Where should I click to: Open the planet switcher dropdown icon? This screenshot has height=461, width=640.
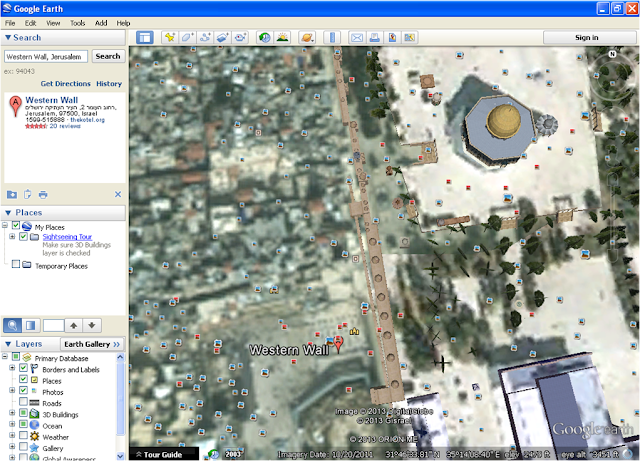[307, 38]
